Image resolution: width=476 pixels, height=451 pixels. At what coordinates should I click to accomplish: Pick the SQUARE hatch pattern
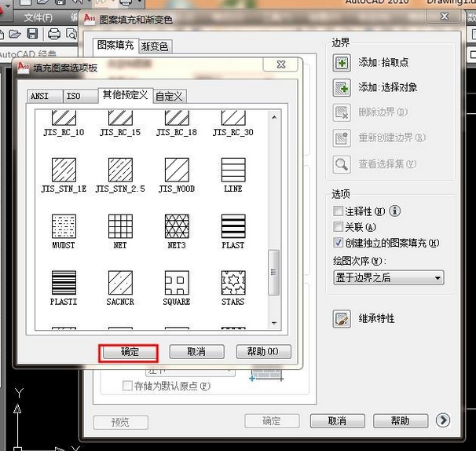pos(177,283)
